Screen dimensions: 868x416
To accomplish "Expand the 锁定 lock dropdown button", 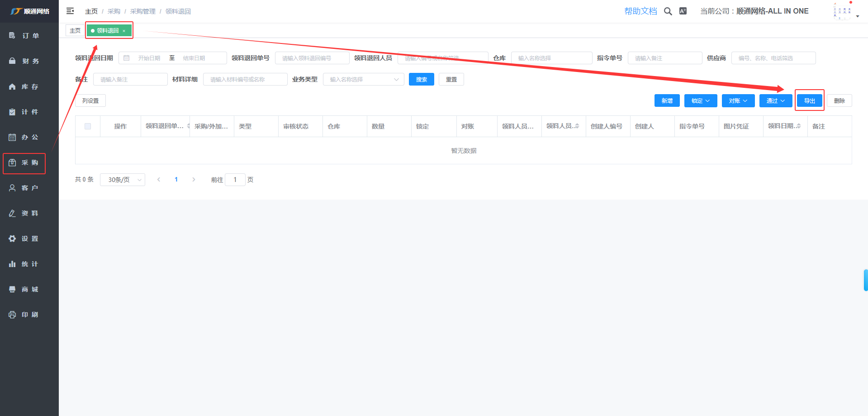I will (x=700, y=100).
